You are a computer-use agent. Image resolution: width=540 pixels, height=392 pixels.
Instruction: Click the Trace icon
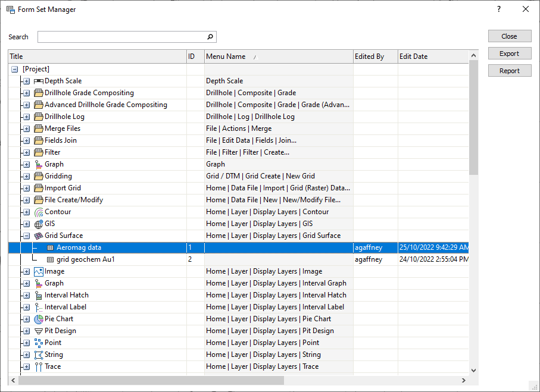click(39, 366)
